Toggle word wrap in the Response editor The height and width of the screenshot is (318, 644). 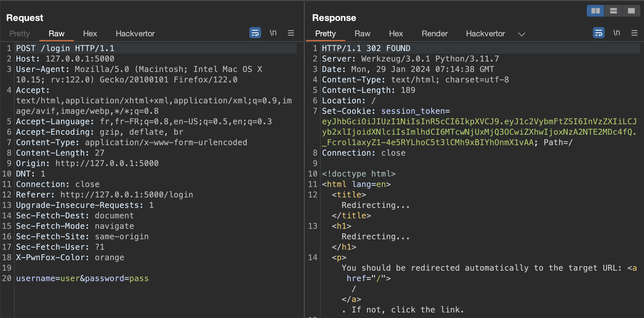598,33
